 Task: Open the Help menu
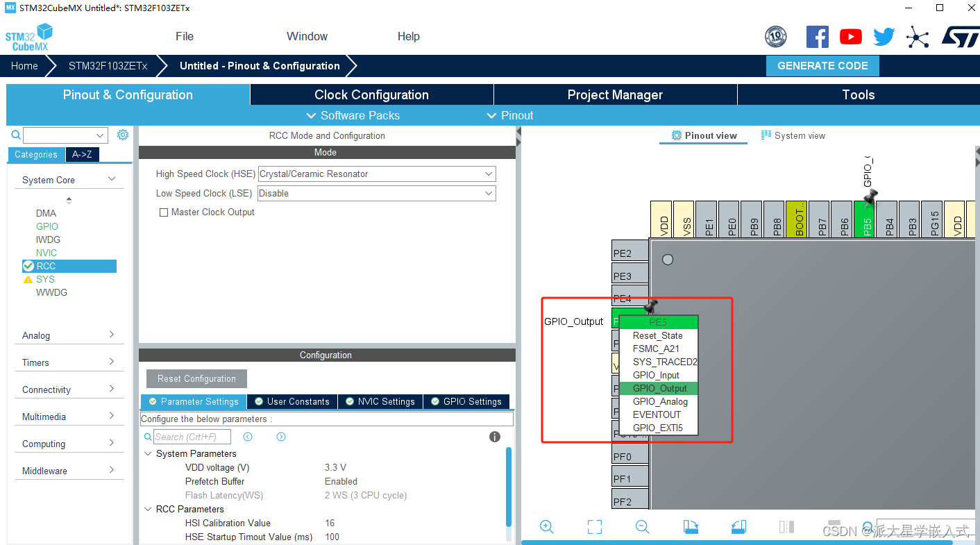[x=408, y=37]
